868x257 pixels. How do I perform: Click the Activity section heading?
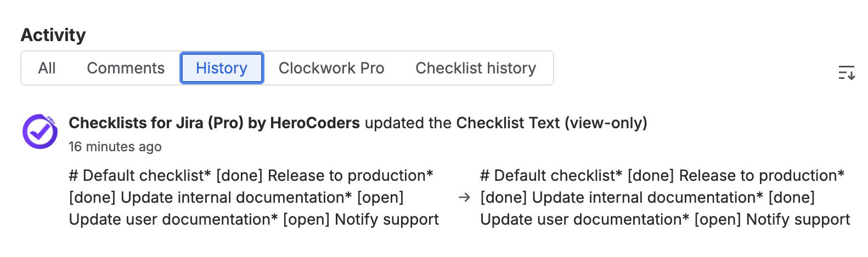pos(53,35)
